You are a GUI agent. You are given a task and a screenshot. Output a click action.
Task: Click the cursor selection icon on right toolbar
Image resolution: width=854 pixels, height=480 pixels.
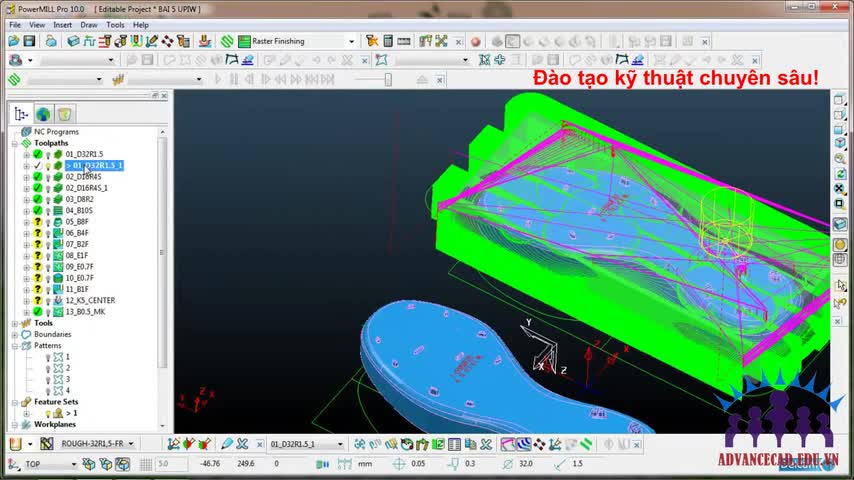(839, 285)
